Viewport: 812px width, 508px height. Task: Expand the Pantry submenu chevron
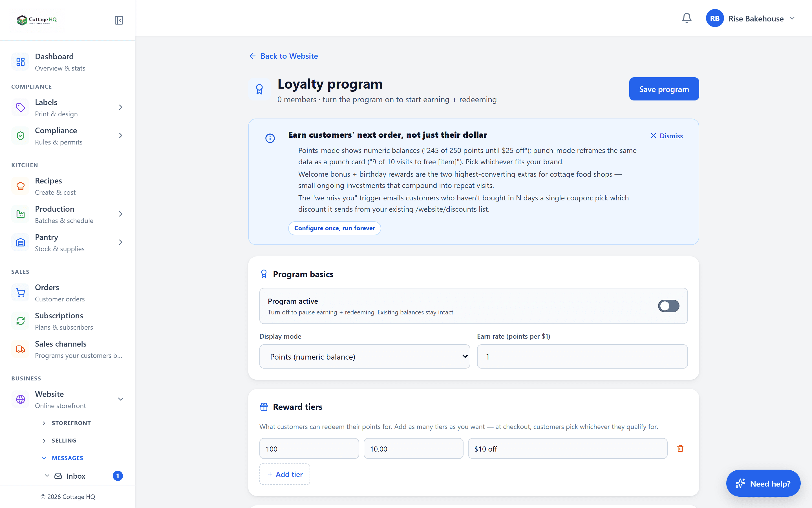tap(120, 243)
